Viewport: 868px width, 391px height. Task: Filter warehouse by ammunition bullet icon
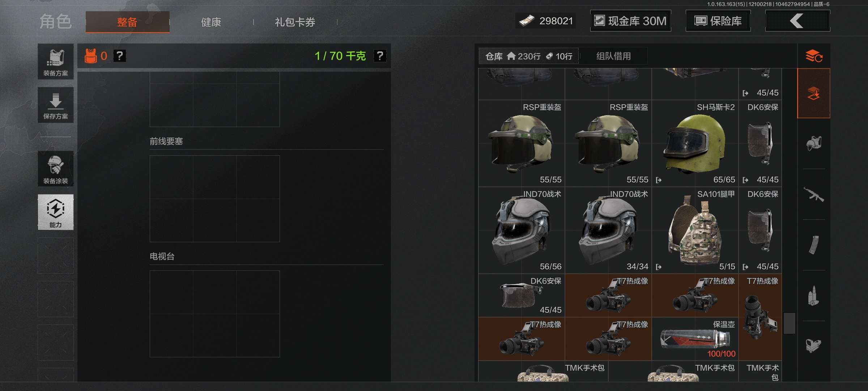[814, 296]
